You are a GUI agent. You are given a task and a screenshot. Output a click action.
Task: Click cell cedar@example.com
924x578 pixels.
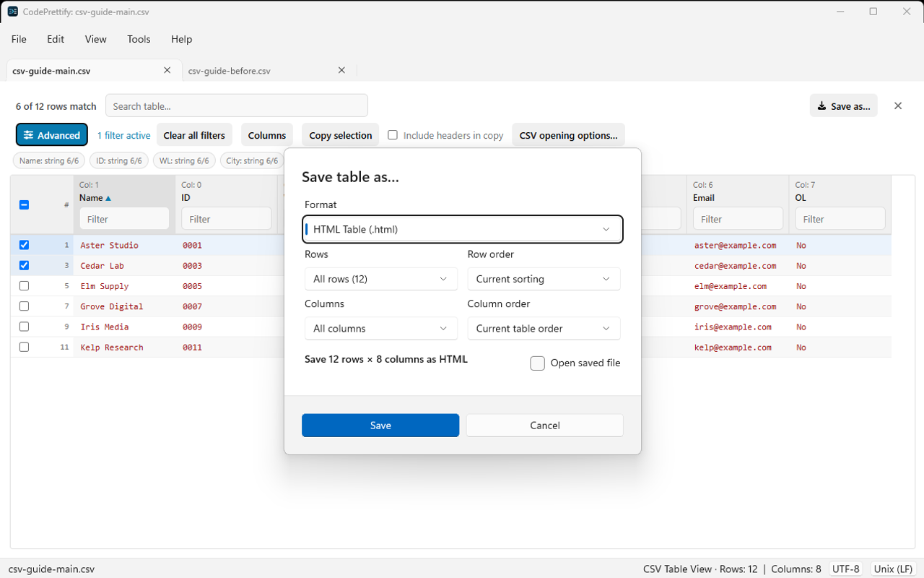click(x=735, y=266)
